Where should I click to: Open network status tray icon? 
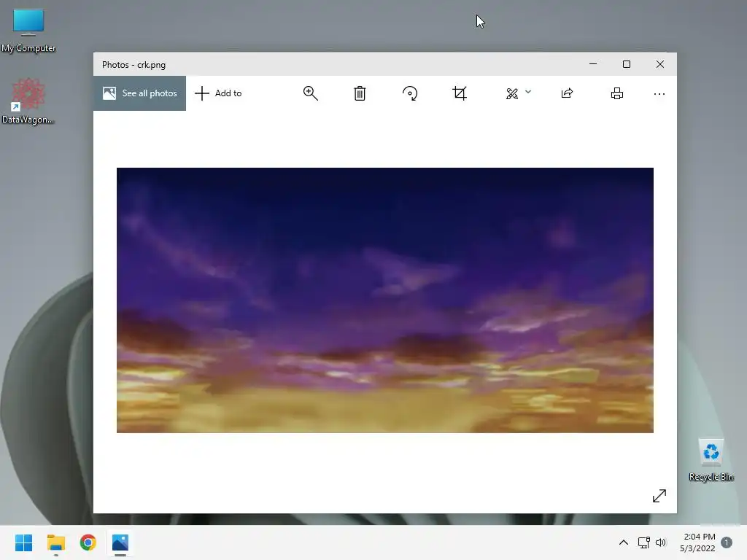point(643,542)
